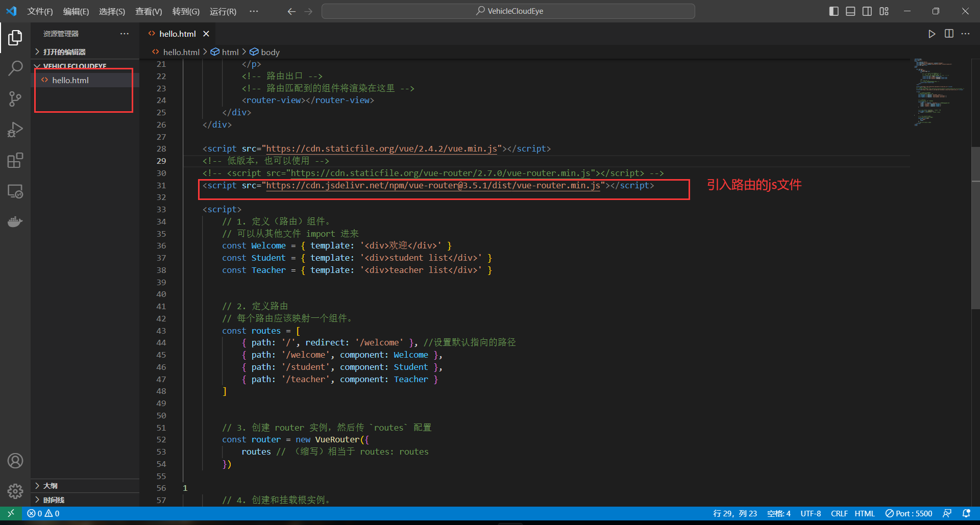Open the 查看(V) menu
980x525 pixels.
149,11
